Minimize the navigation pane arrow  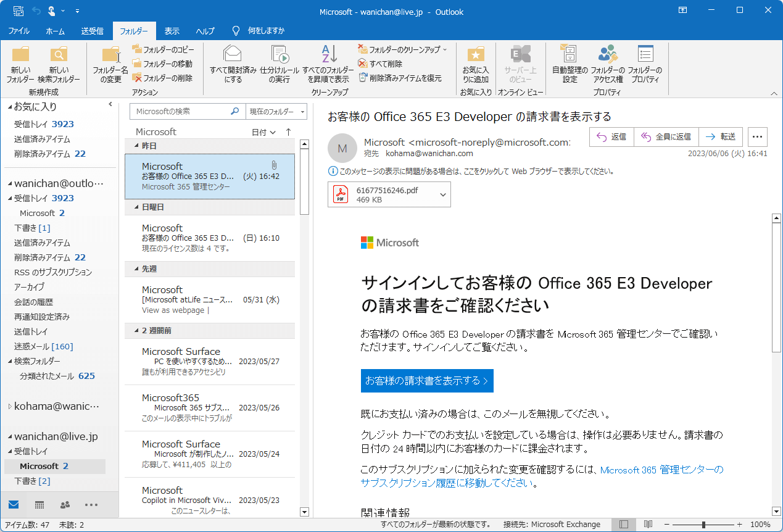click(110, 104)
